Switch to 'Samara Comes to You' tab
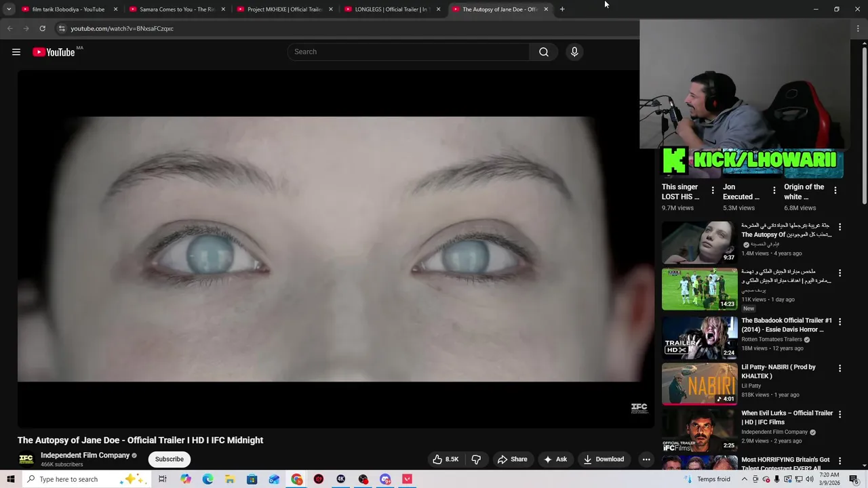868x488 pixels. pos(177,9)
